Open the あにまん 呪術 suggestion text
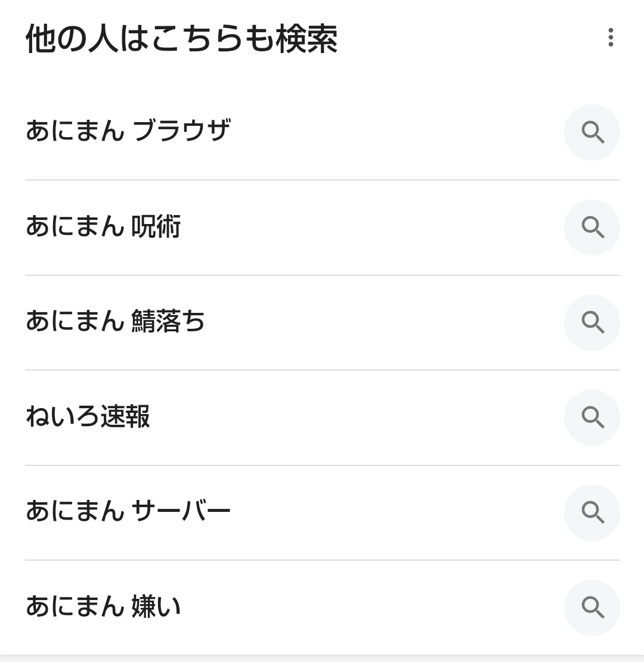 tap(103, 227)
